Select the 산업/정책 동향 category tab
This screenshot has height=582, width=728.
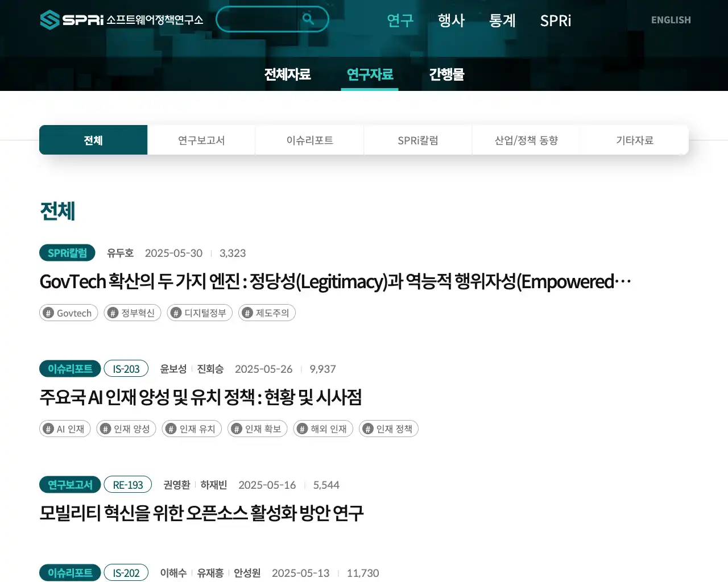pyautogui.click(x=526, y=140)
